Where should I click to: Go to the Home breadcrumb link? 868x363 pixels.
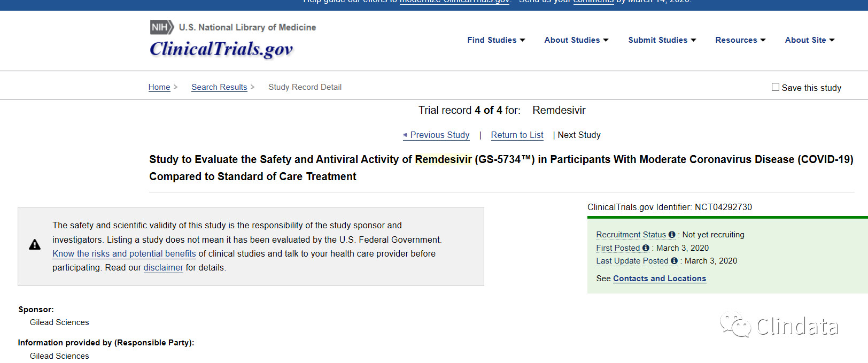click(x=159, y=87)
